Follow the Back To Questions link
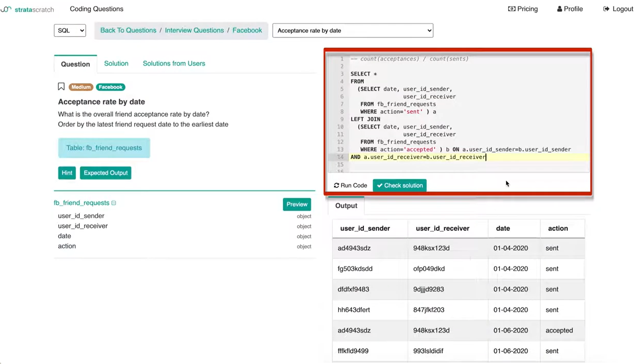 click(x=128, y=30)
